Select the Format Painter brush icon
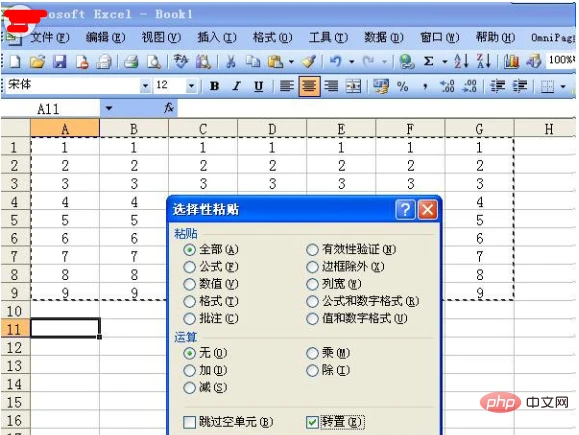Image resolution: width=579 pixels, height=435 pixels. (309, 61)
